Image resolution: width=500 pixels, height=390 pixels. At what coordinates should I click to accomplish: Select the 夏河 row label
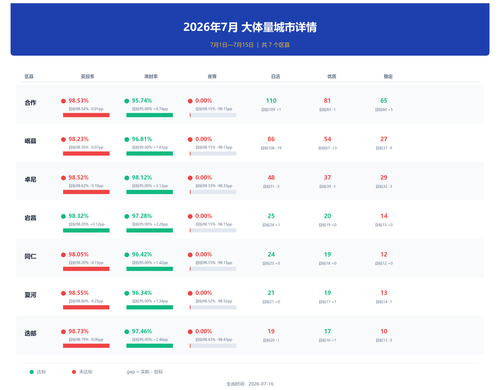click(30, 295)
